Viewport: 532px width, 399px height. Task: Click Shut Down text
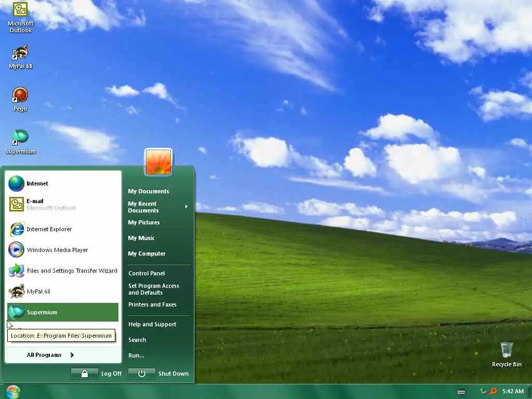tap(174, 374)
